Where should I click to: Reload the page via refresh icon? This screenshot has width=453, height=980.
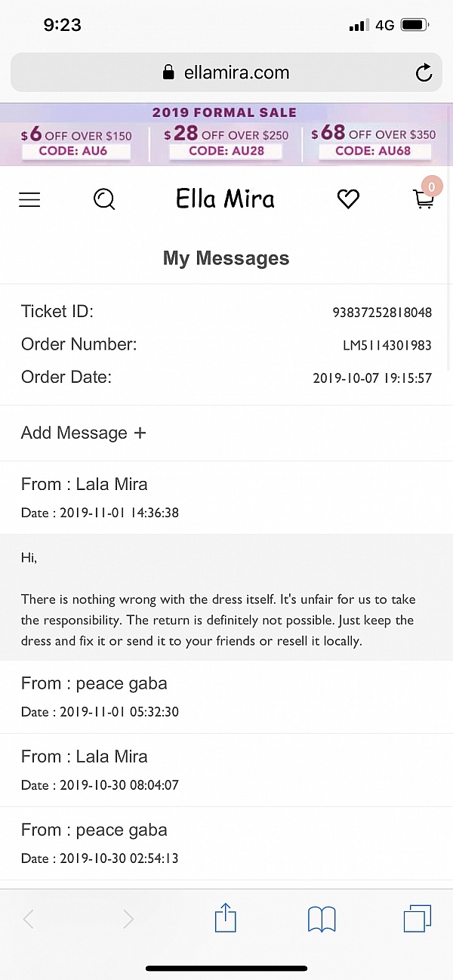[424, 72]
